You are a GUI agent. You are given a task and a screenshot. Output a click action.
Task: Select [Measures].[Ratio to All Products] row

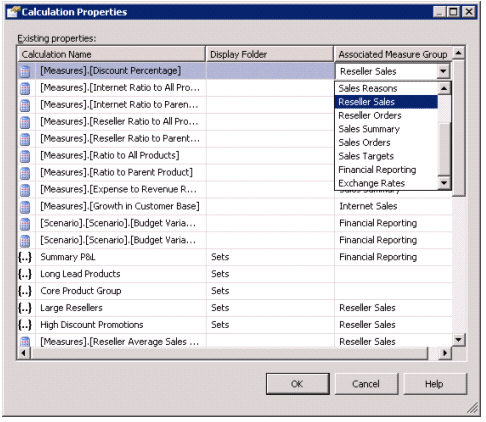[110, 155]
